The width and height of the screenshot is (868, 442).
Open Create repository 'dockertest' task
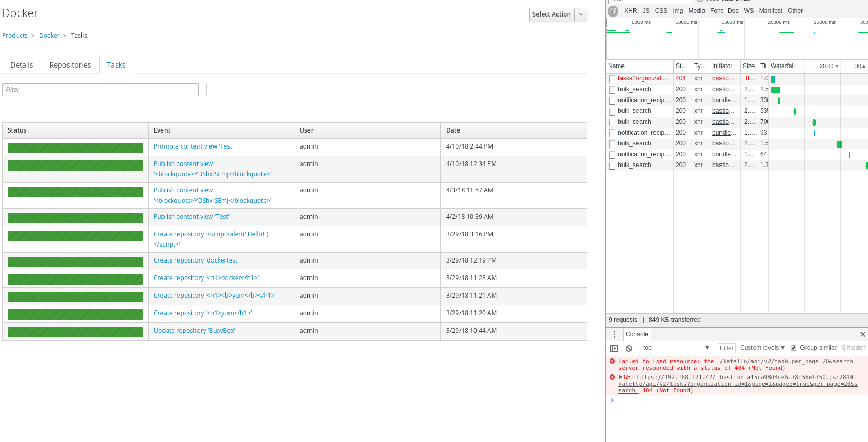196,260
